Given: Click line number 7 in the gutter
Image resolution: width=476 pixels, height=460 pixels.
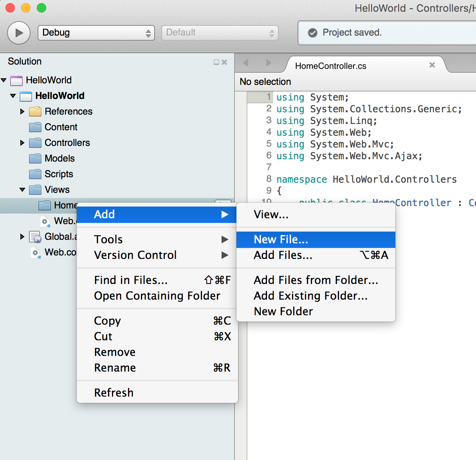Looking at the screenshot, I should point(269,167).
